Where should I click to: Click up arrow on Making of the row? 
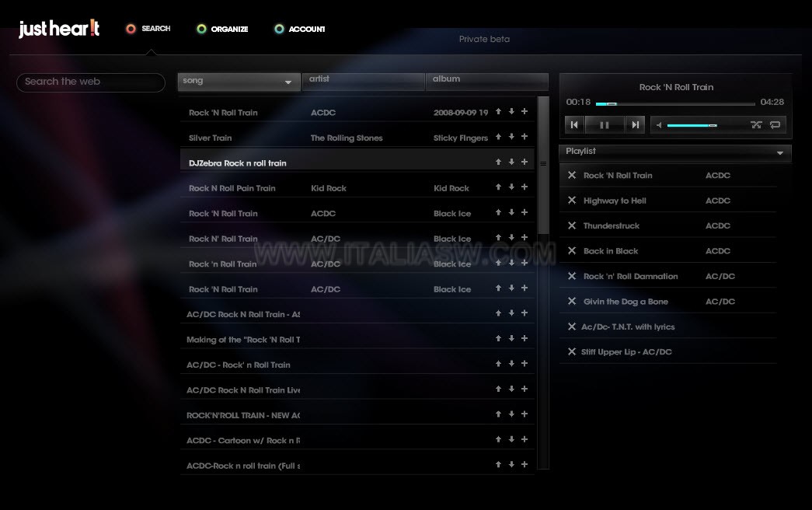tap(498, 338)
